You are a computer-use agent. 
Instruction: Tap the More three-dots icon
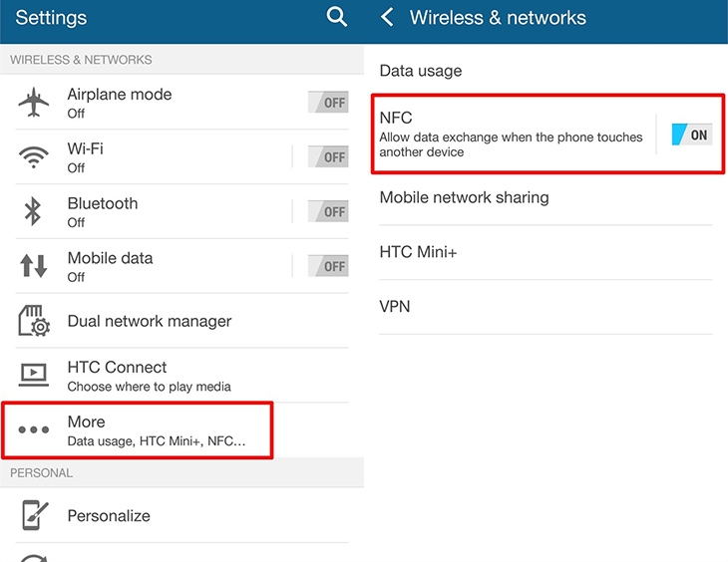click(34, 430)
